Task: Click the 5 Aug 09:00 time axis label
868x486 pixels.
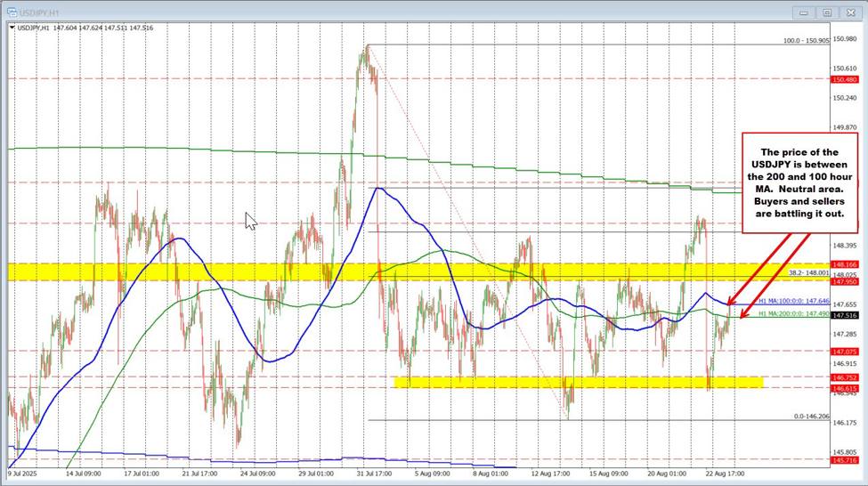Action: pos(433,474)
